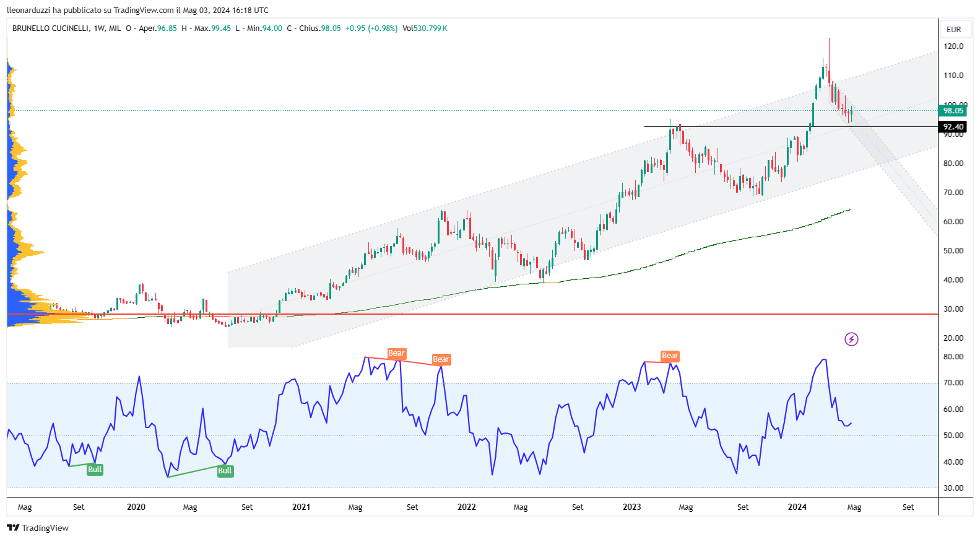Click the 2024 label on time axis
Image resolution: width=980 pixels, height=539 pixels.
click(x=797, y=507)
